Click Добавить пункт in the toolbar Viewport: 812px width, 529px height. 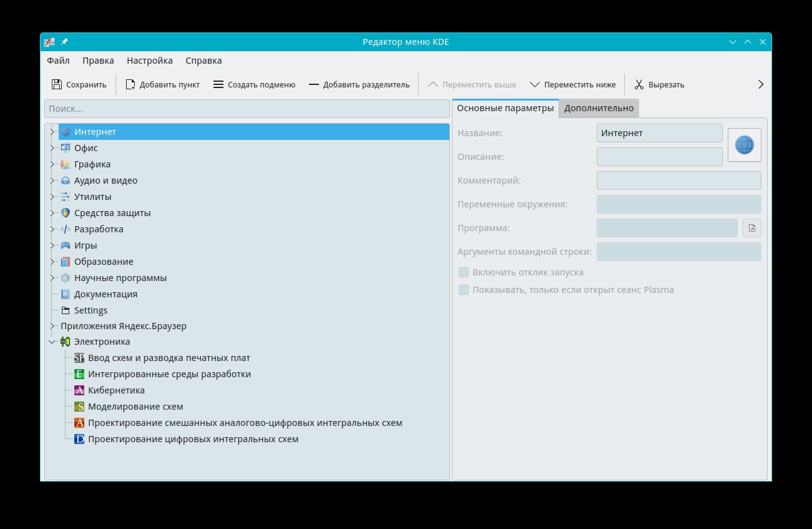[162, 84]
